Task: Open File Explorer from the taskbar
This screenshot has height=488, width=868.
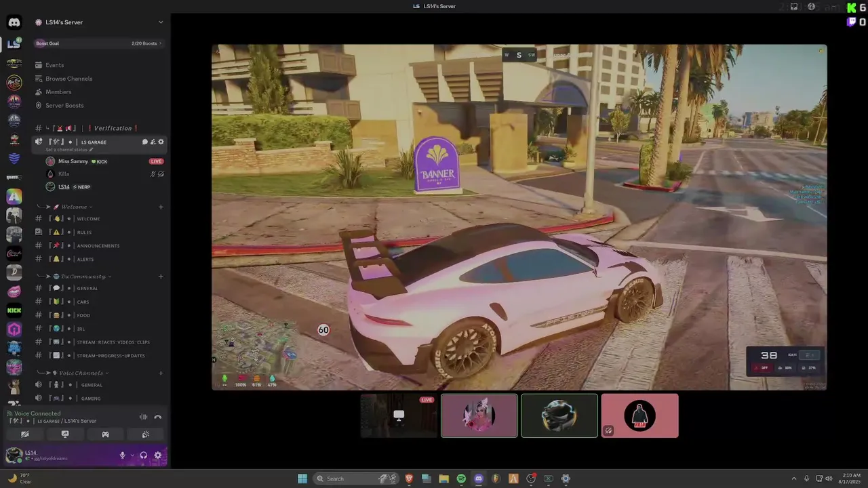Action: pos(443,479)
